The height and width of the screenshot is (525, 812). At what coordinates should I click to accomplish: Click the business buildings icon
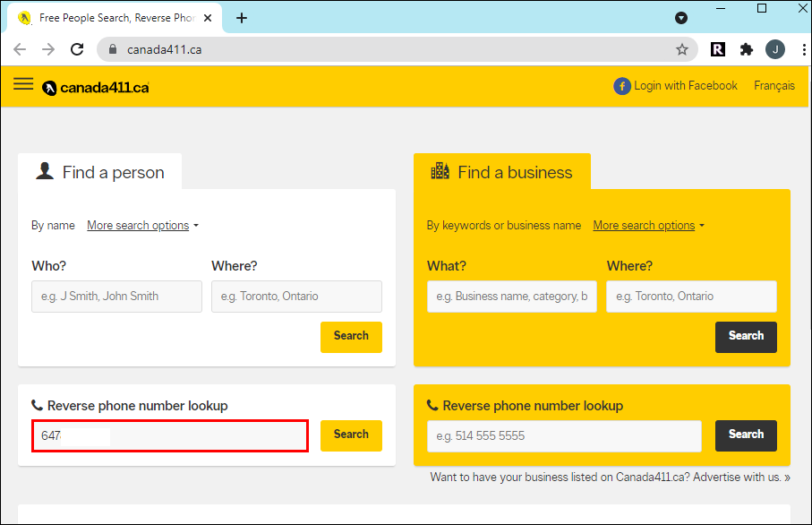tap(440, 170)
